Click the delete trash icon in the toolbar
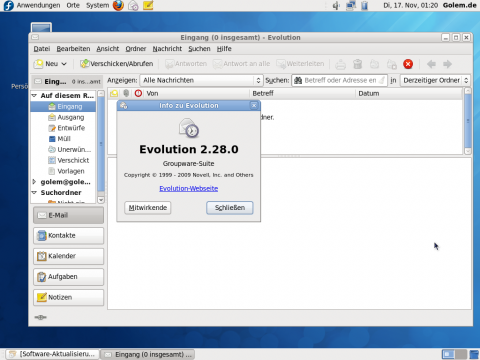This screenshot has height=360, width=480. [x=358, y=64]
